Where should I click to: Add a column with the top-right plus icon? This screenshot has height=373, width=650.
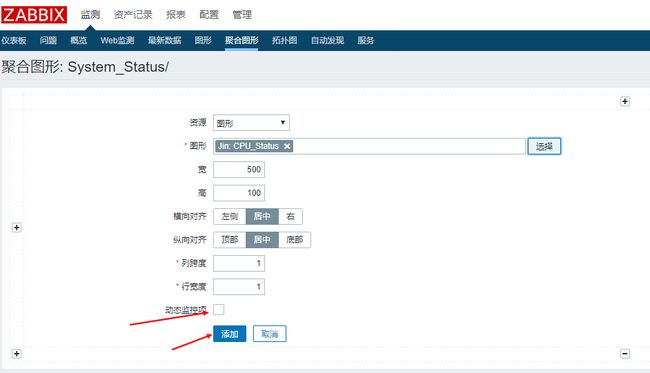[625, 102]
